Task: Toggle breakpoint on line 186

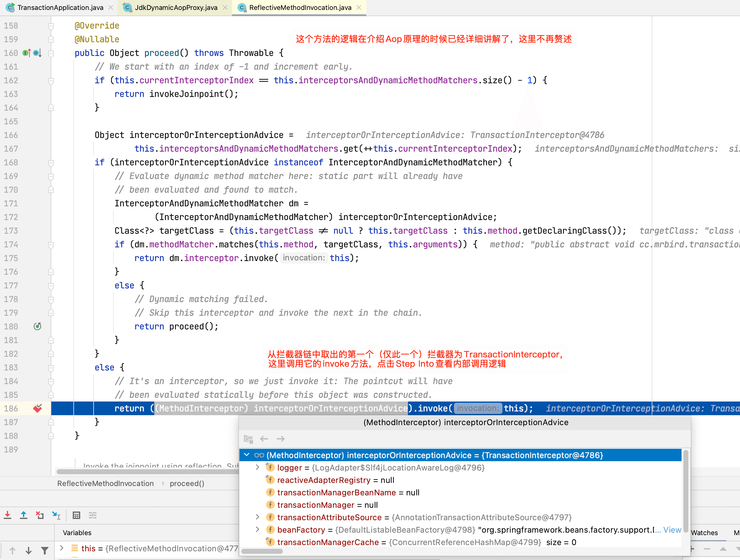Action: pos(38,408)
